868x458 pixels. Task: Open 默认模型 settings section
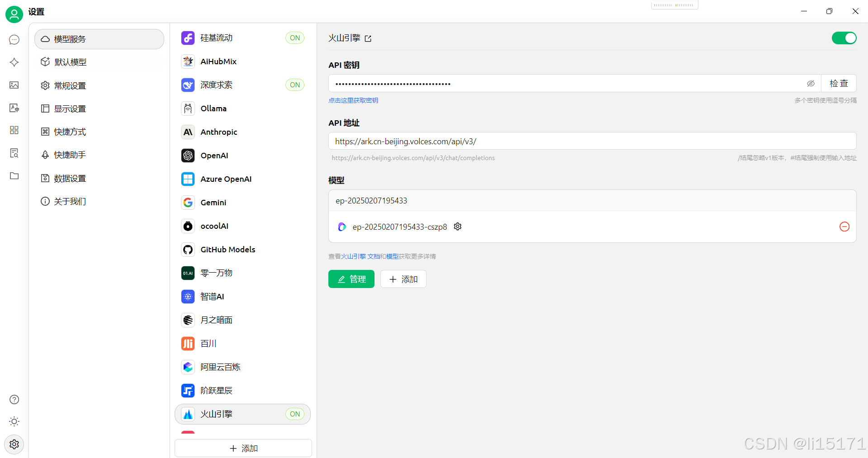pyautogui.click(x=99, y=62)
